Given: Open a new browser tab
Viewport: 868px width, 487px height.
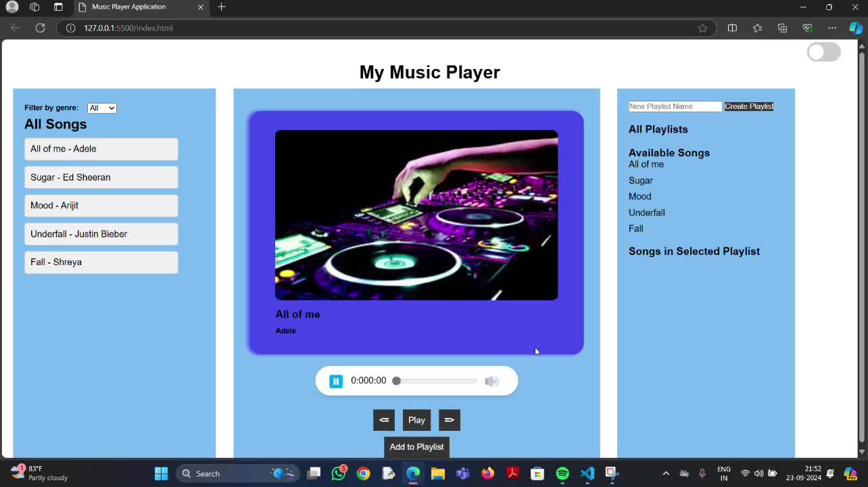Looking at the screenshot, I should [222, 7].
